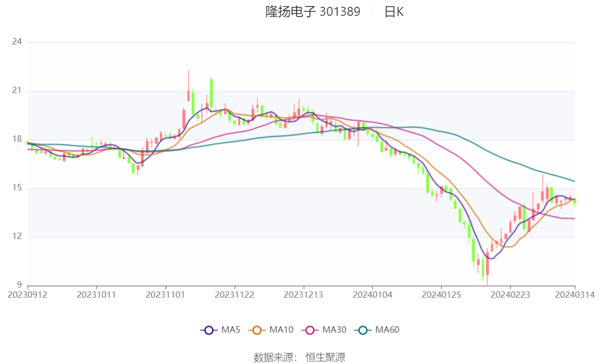
Task: Select the 20231011 date axis label
Action: click(96, 295)
